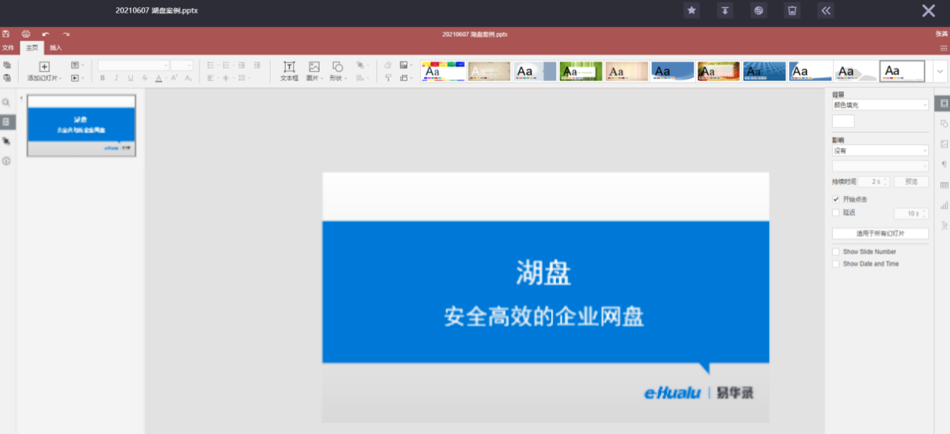Uncheck the 开始点击 start on click checkbox
The height and width of the screenshot is (434, 950).
[x=836, y=199]
